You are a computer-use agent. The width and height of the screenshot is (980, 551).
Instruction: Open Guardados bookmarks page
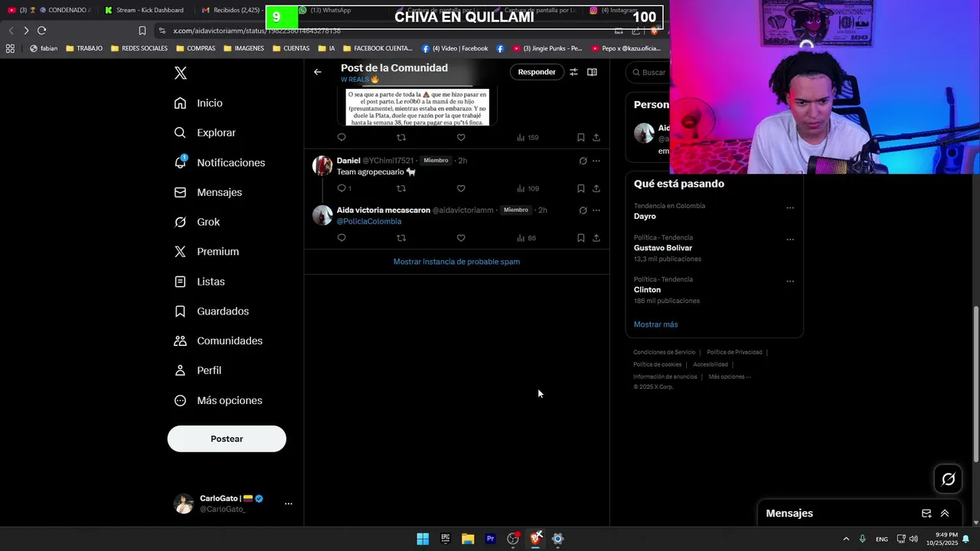click(x=211, y=311)
